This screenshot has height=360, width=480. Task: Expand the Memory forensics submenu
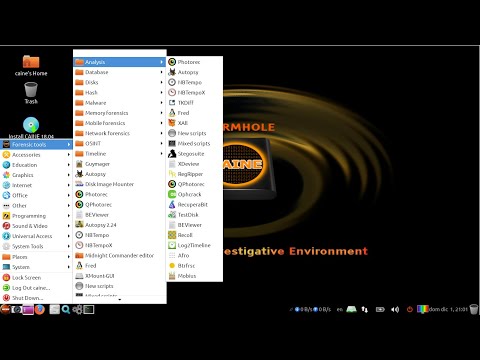coord(120,113)
